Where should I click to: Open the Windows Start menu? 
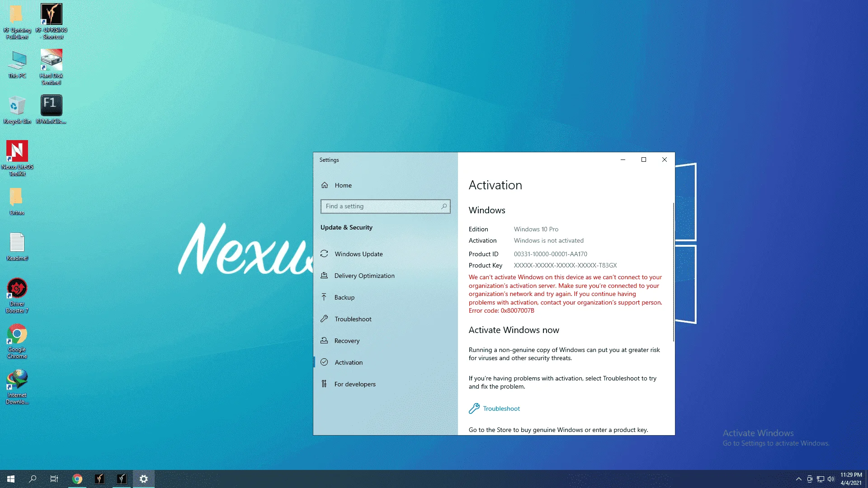point(11,479)
